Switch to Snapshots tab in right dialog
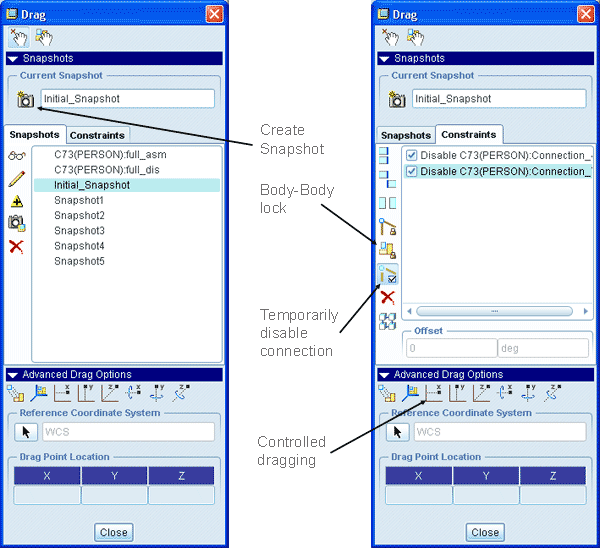Image resolution: width=600 pixels, height=548 pixels. click(x=405, y=135)
